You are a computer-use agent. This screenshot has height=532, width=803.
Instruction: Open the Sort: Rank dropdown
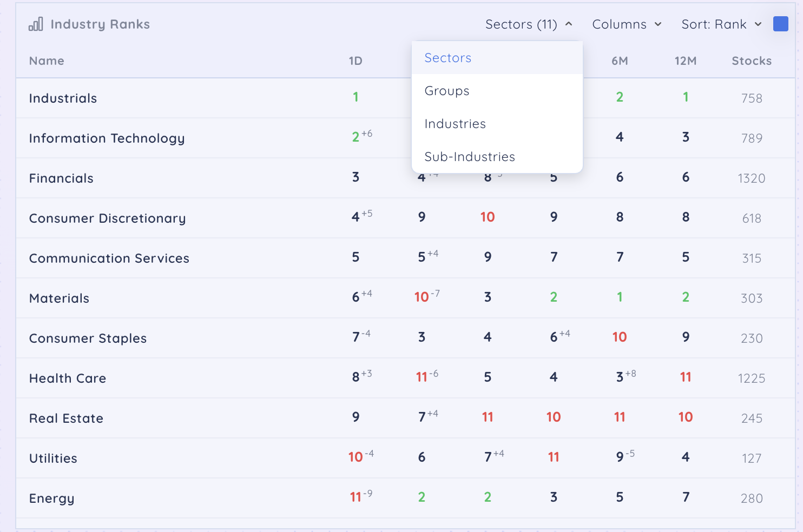721,24
